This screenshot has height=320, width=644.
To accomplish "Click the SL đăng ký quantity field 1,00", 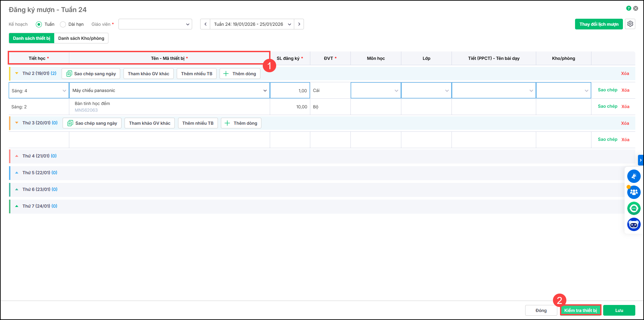I will click(x=290, y=91).
